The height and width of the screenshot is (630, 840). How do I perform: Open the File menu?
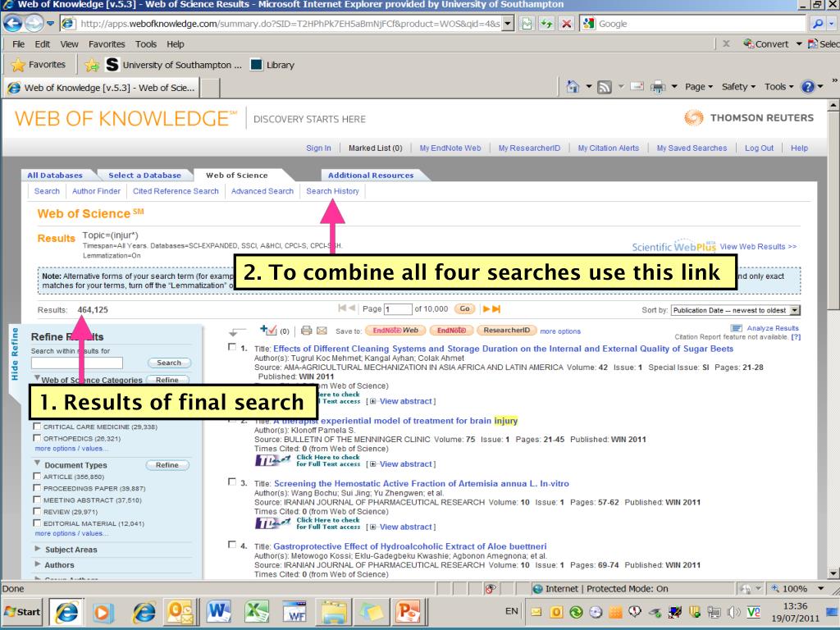pyautogui.click(x=18, y=44)
